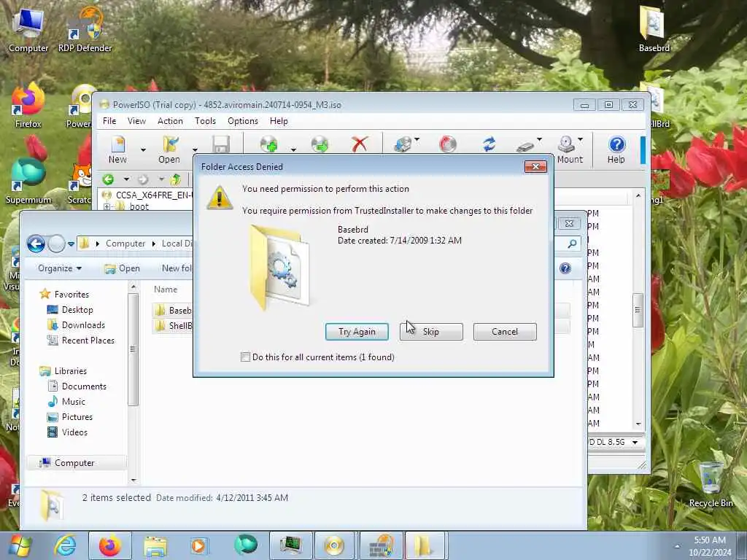This screenshot has height=560, width=747.
Task: Open the Copy disc dropdown arrow
Action: coord(417,139)
